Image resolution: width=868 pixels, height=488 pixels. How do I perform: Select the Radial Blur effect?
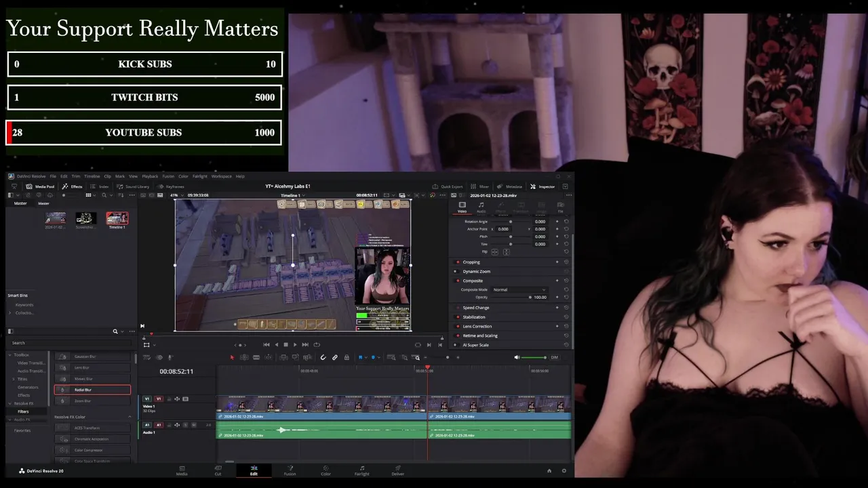click(92, 390)
